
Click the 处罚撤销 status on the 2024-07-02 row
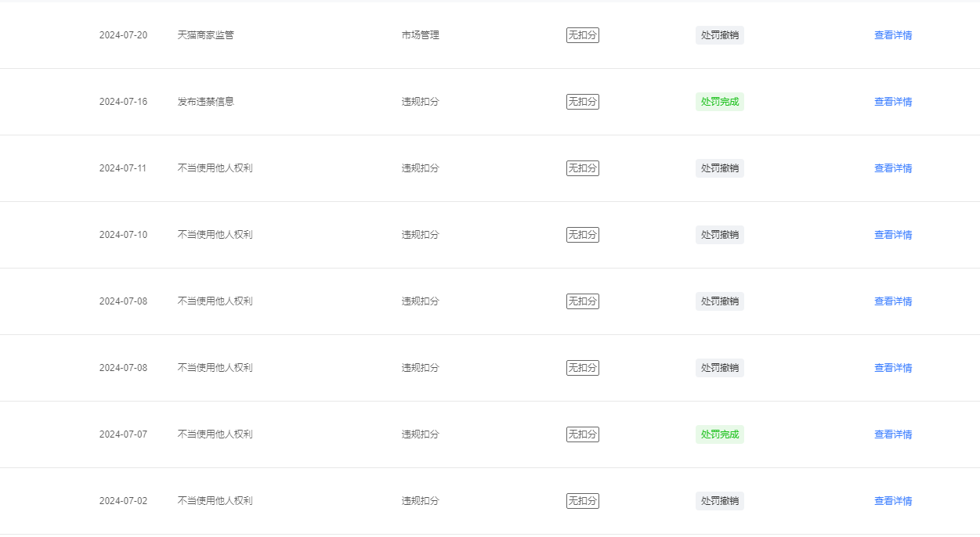pos(720,501)
